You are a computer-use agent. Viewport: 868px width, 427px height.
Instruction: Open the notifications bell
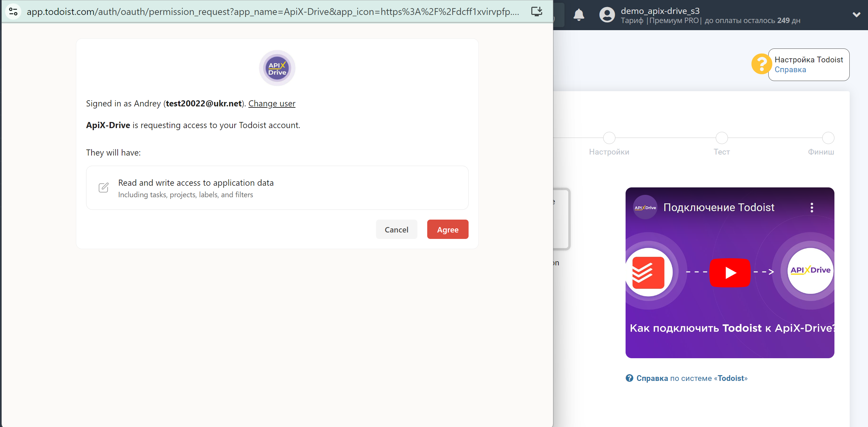pos(579,15)
